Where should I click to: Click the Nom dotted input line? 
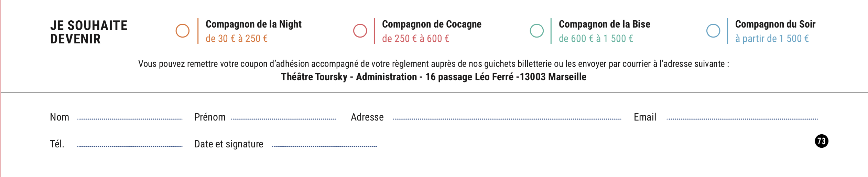pyautogui.click(x=130, y=119)
